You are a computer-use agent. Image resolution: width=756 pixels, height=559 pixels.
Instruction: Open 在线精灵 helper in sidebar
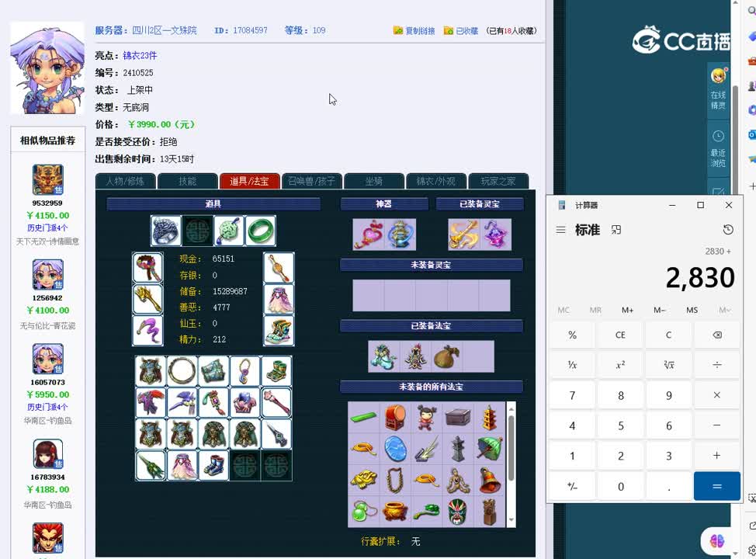tap(719, 89)
